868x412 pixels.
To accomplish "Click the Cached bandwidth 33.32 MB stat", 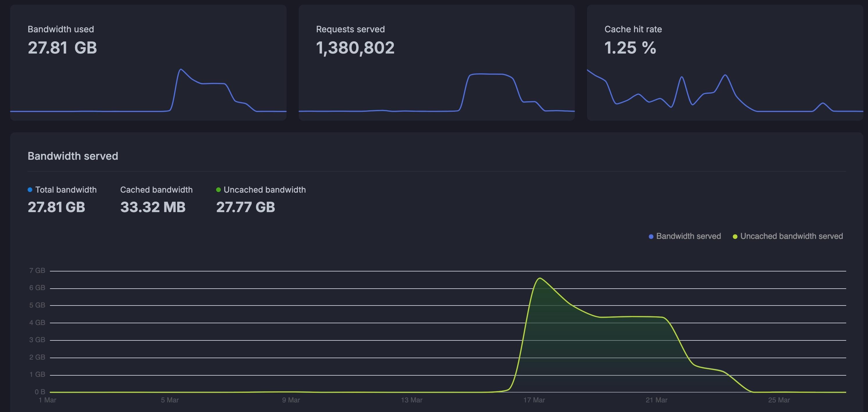I will point(153,207).
